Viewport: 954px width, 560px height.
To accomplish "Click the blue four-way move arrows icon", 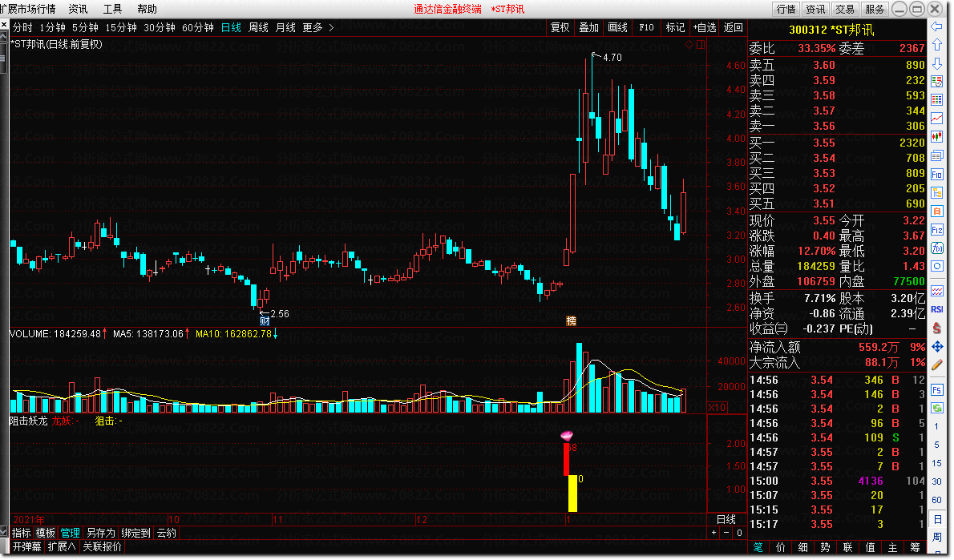I will pyautogui.click(x=937, y=347).
